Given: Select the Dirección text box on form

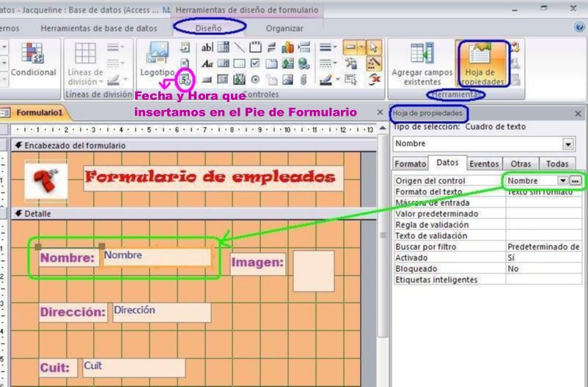Looking at the screenshot, I should pos(161,313).
